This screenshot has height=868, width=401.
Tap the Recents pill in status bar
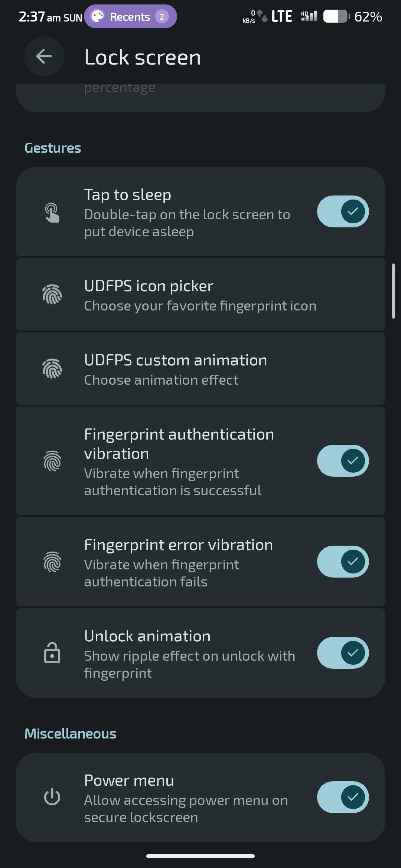click(x=130, y=17)
